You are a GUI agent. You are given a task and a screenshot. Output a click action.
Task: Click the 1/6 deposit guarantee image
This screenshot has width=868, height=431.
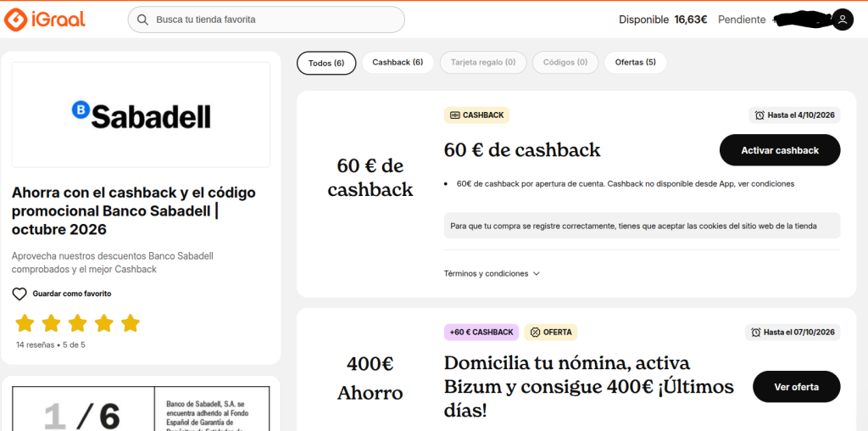point(141,408)
